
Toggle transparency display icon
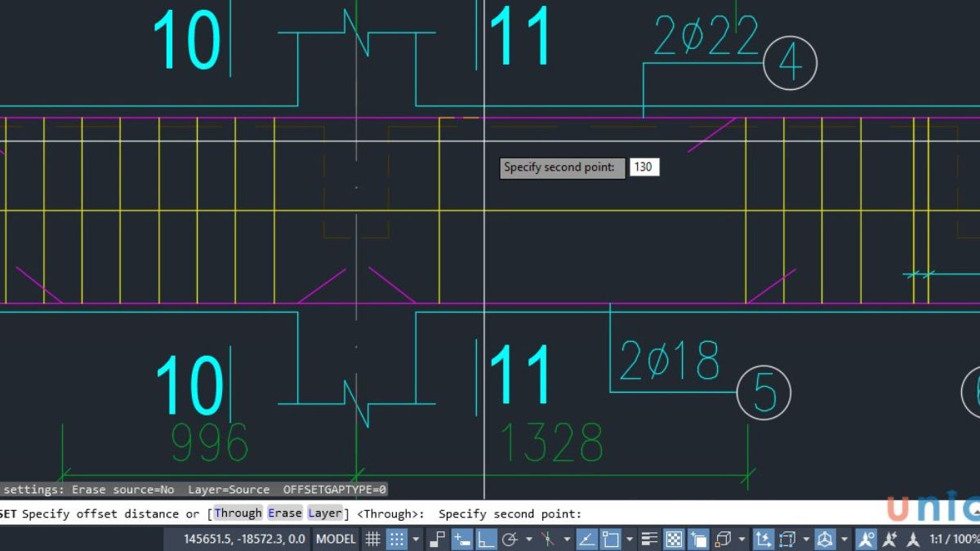673,539
